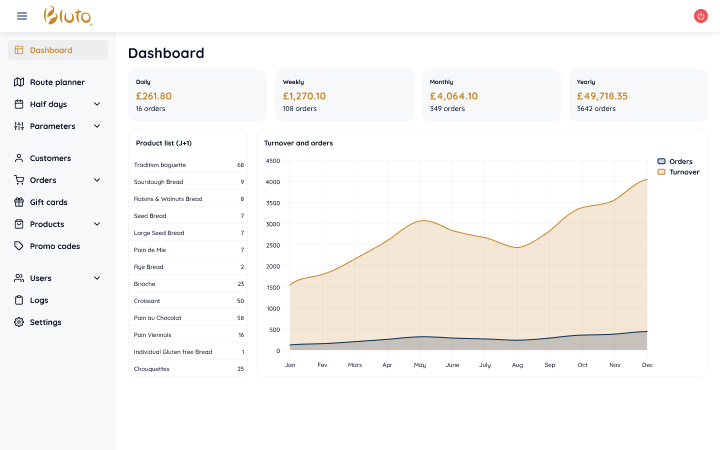Click Individual Gluten free Bread row

tap(188, 352)
